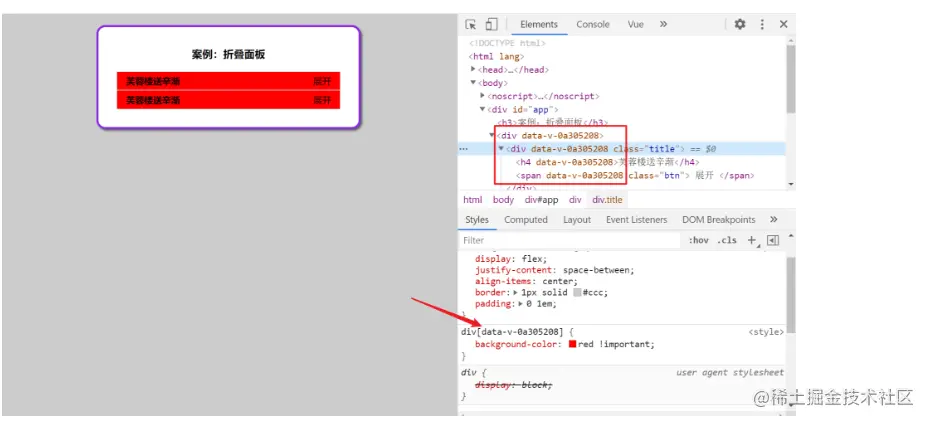
Task: Toggle the :hov element state button
Action: point(698,240)
